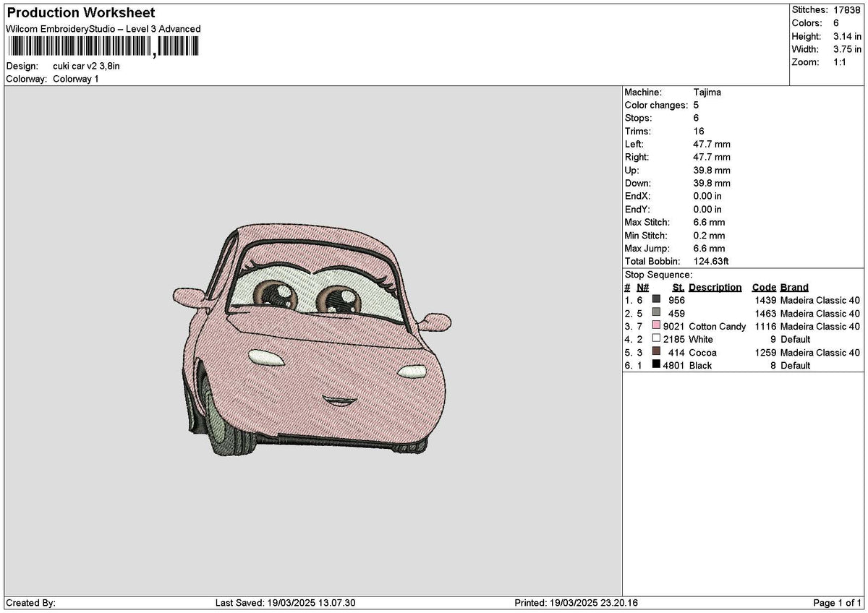
Task: Click the Brand column header
Action: tap(794, 287)
